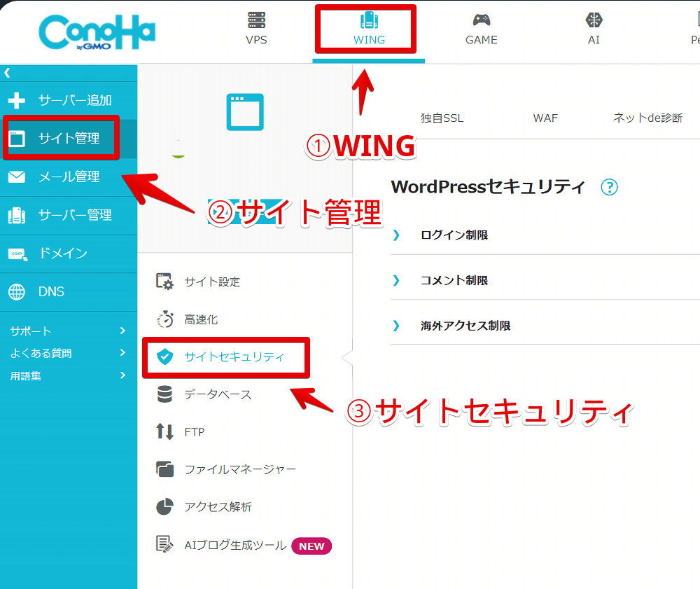This screenshot has width=700, height=589.
Task: Expand the ログイン制限 section
Action: 454,235
